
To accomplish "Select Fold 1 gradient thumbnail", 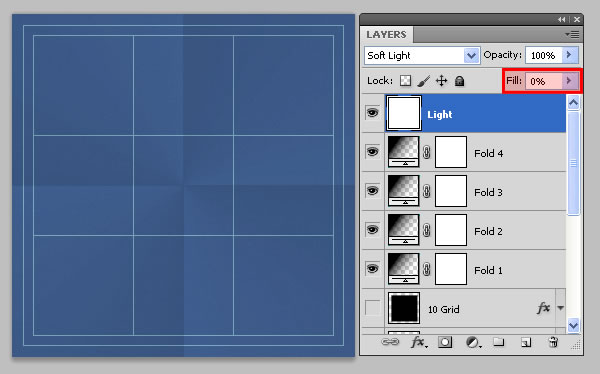I will [404, 269].
